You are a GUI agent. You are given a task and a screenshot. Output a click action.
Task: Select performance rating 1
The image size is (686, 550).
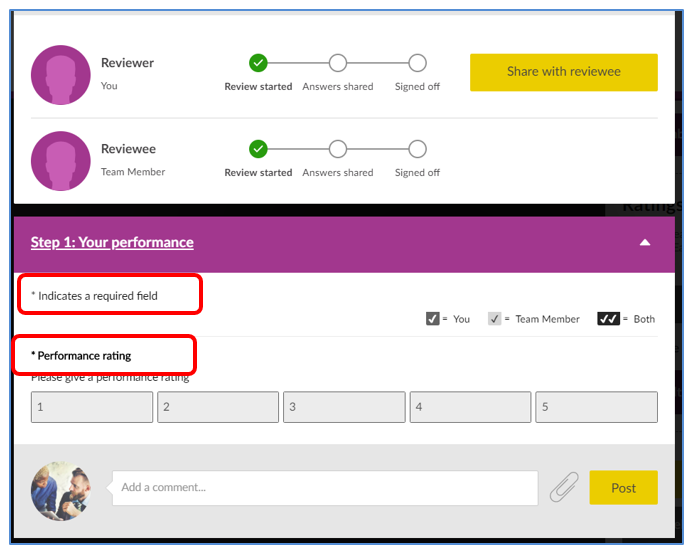coord(92,407)
